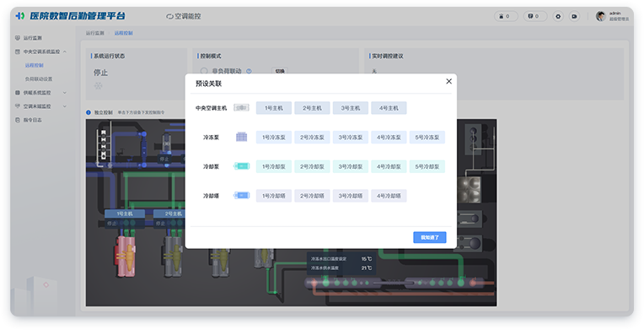Click the 指令日志 sidebar icon
This screenshot has height=330, width=644.
(17, 120)
